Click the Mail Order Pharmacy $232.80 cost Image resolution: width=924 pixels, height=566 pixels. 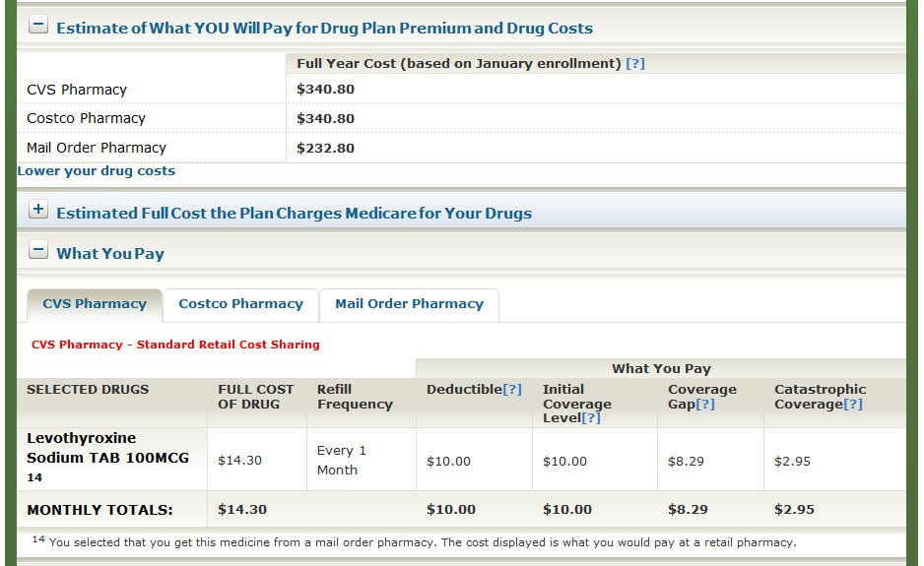325,149
